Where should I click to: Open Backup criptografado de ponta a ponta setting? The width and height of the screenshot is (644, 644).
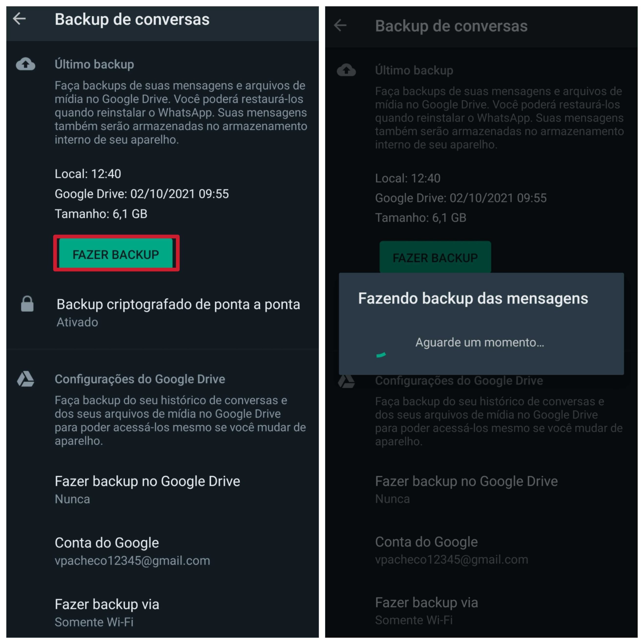click(x=163, y=313)
